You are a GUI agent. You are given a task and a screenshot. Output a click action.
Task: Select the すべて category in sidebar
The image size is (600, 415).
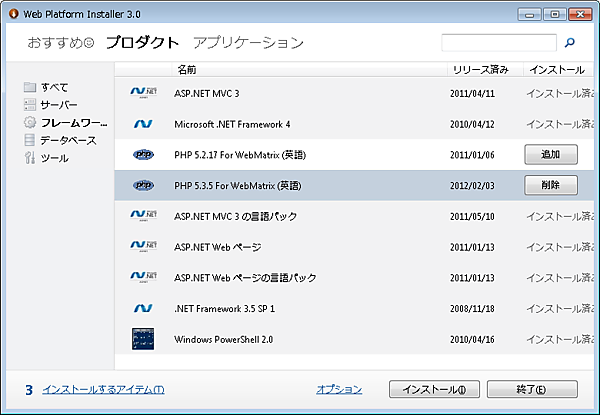[x=53, y=87]
